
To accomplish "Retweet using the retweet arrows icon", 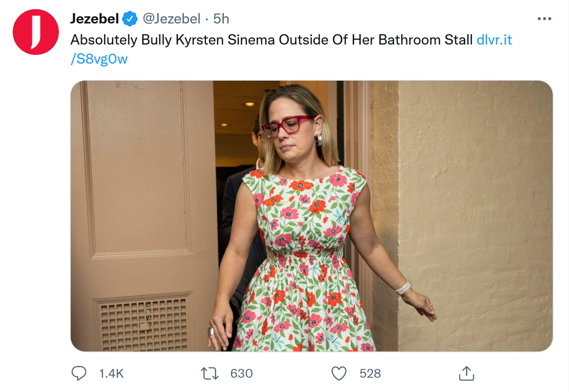I will (x=210, y=373).
